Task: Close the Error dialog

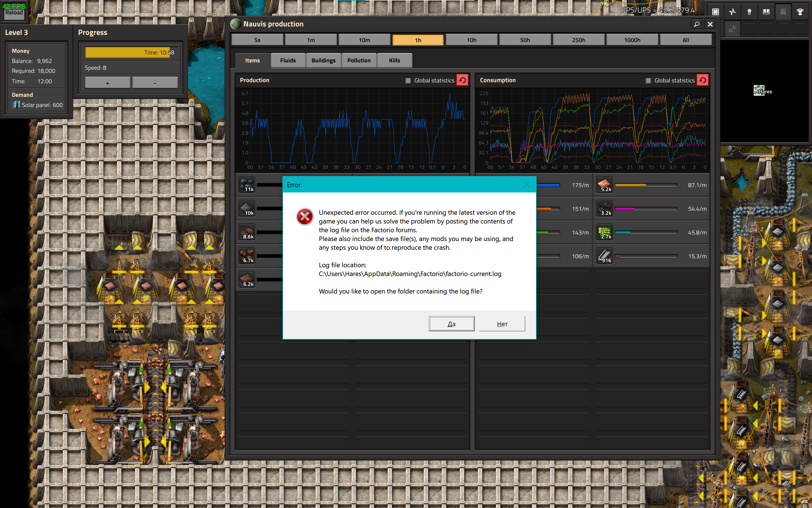Action: click(527, 185)
